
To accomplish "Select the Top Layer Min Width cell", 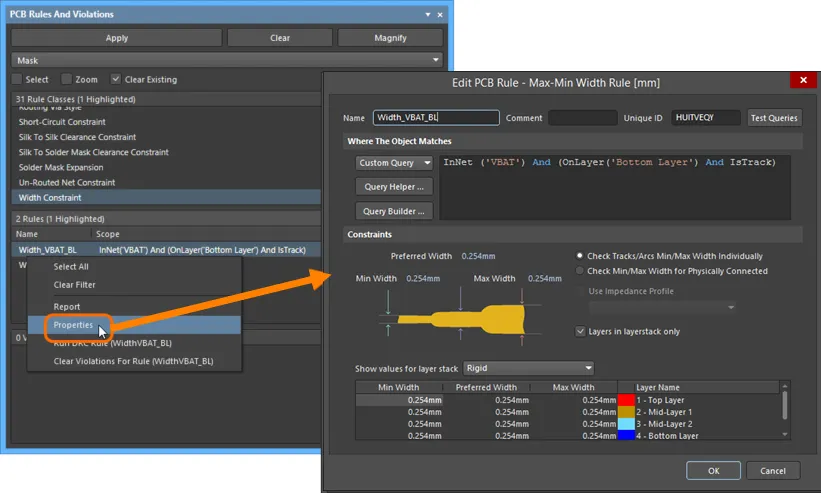I will (x=399, y=400).
